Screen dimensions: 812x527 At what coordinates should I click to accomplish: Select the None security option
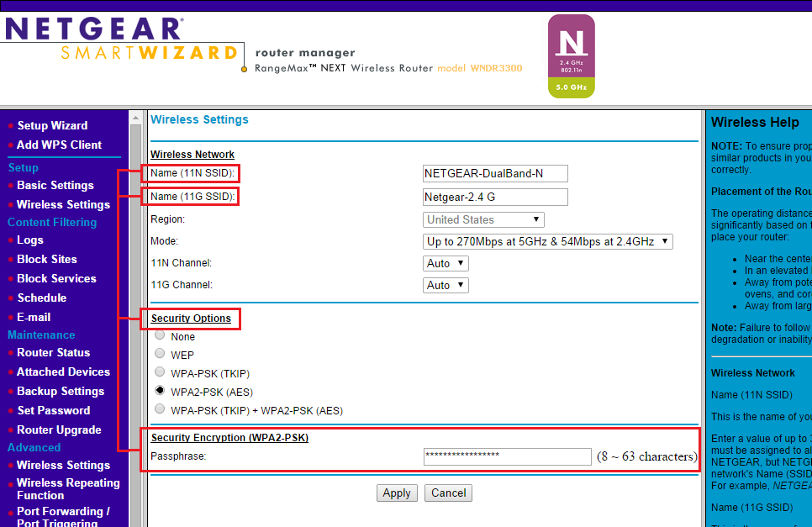[x=160, y=335]
